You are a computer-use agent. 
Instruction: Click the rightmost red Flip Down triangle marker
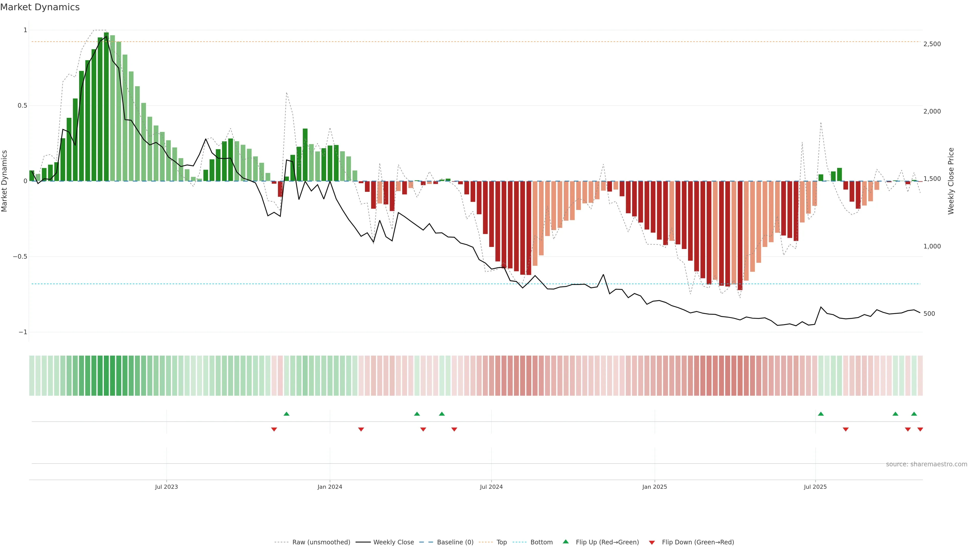[920, 429]
